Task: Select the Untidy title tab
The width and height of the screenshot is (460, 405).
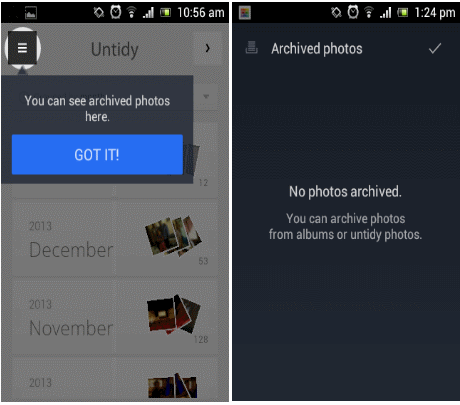Action: pos(115,50)
